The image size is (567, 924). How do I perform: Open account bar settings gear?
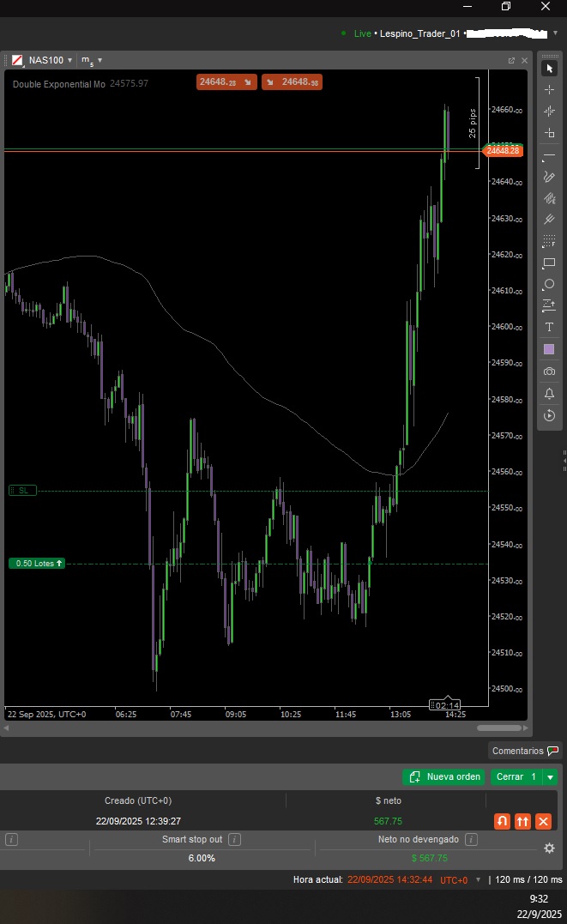549,848
